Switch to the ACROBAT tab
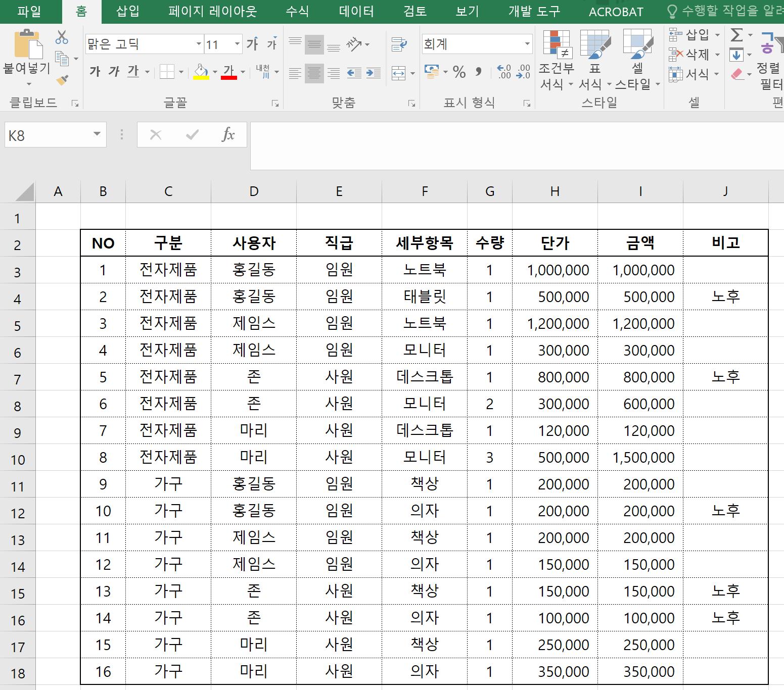Image resolution: width=784 pixels, height=690 pixels. (x=616, y=11)
